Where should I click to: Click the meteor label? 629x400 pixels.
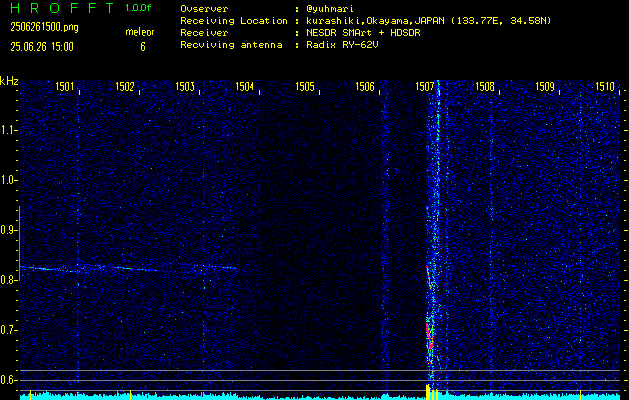pyautogui.click(x=140, y=32)
